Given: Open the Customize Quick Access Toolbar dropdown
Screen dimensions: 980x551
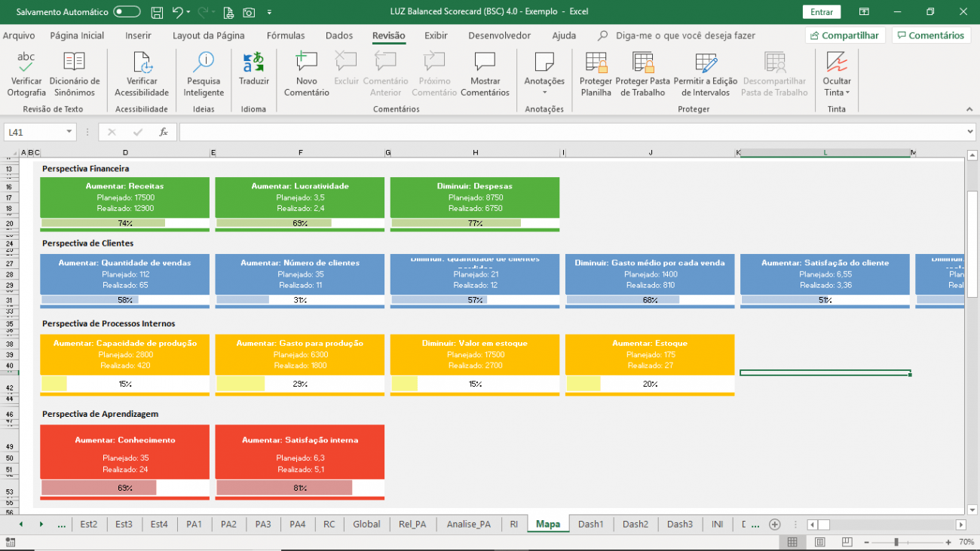Looking at the screenshot, I should pyautogui.click(x=270, y=12).
